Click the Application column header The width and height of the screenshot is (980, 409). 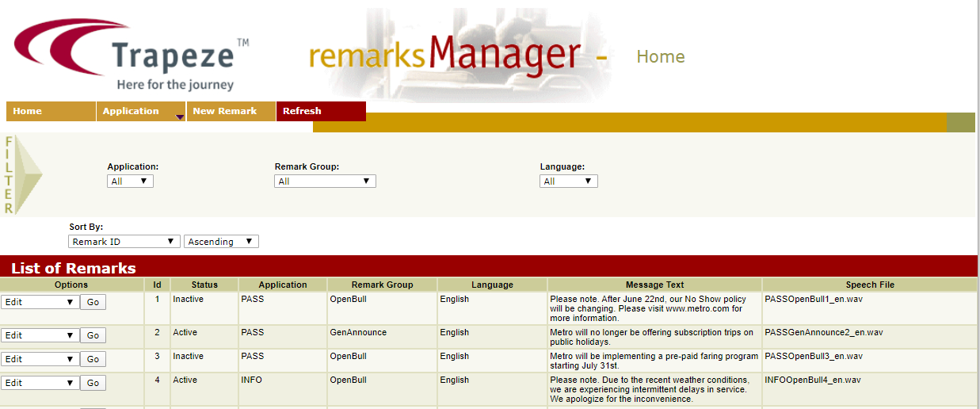283,285
